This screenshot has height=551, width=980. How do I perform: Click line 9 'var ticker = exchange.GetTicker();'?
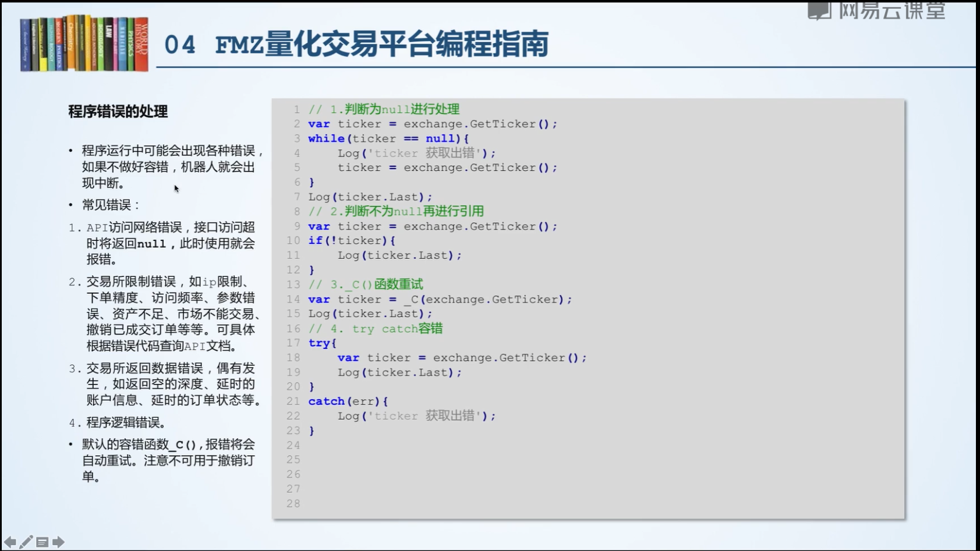(x=433, y=226)
